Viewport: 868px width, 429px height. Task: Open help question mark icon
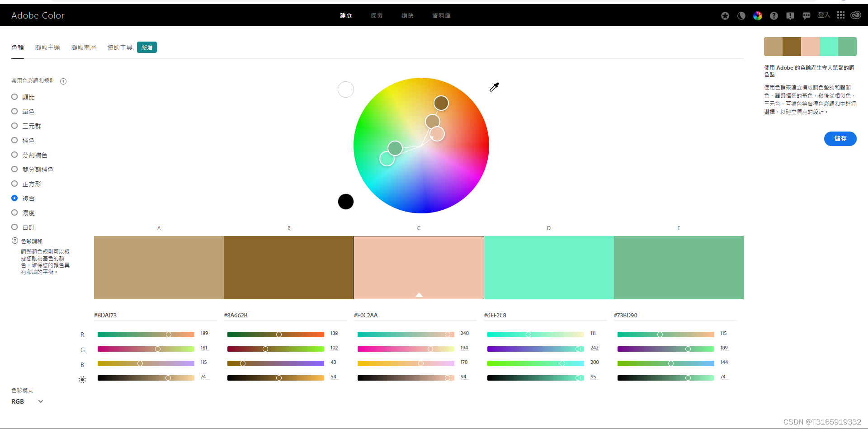(774, 16)
